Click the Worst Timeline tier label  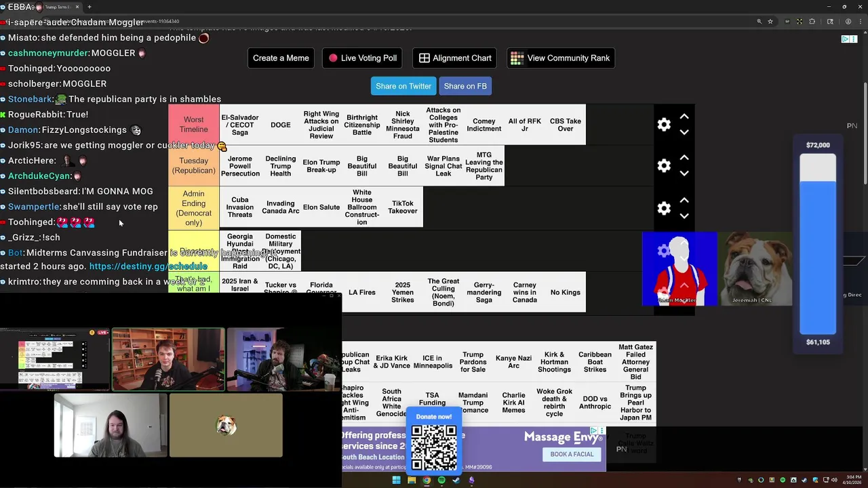point(193,125)
